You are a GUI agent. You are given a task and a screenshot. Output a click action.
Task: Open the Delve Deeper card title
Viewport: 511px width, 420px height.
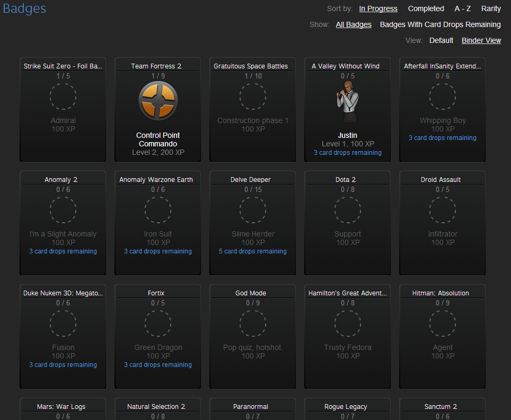coord(251,180)
